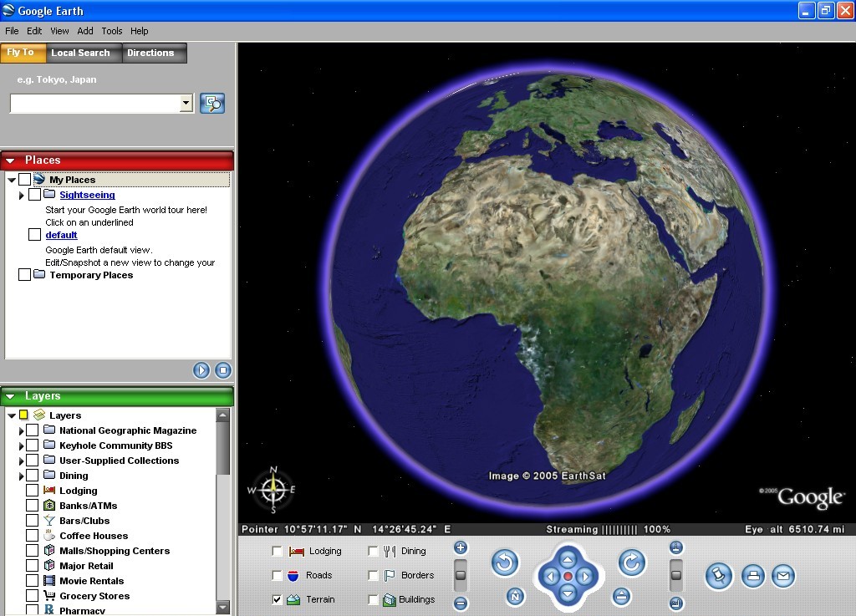Tilt the view down with bottom tilt button
Viewport: 856px width, 616px height.
[675, 603]
